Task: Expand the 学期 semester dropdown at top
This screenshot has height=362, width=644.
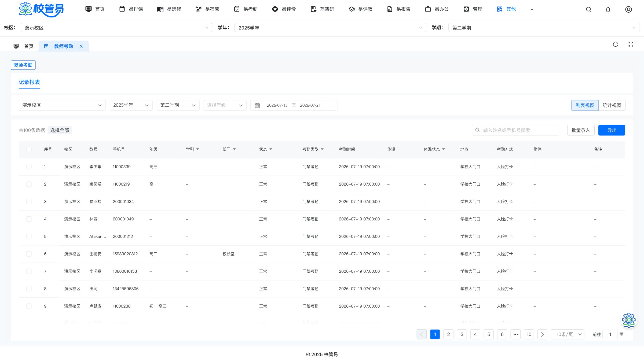Action: point(544,28)
